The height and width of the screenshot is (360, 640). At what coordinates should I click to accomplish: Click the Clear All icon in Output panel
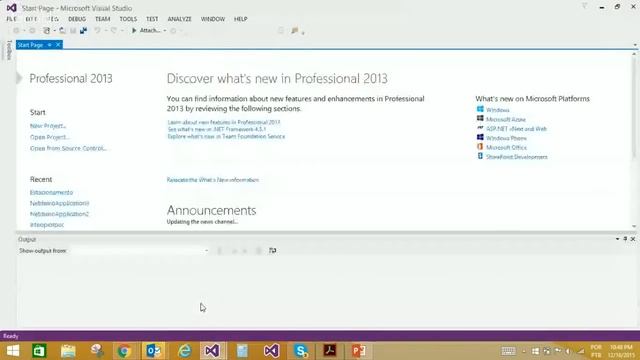258,251
